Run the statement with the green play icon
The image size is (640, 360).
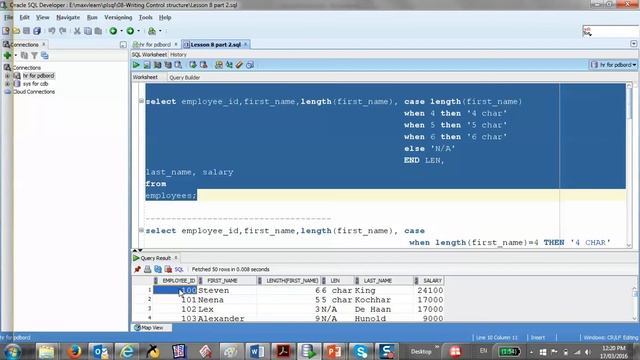(x=136, y=65)
